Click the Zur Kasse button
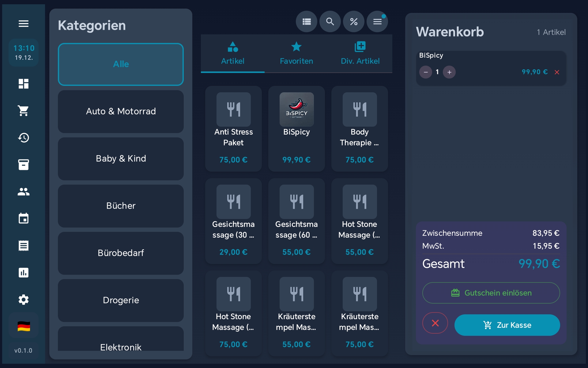Viewport: 588px width, 368px height. (x=507, y=325)
